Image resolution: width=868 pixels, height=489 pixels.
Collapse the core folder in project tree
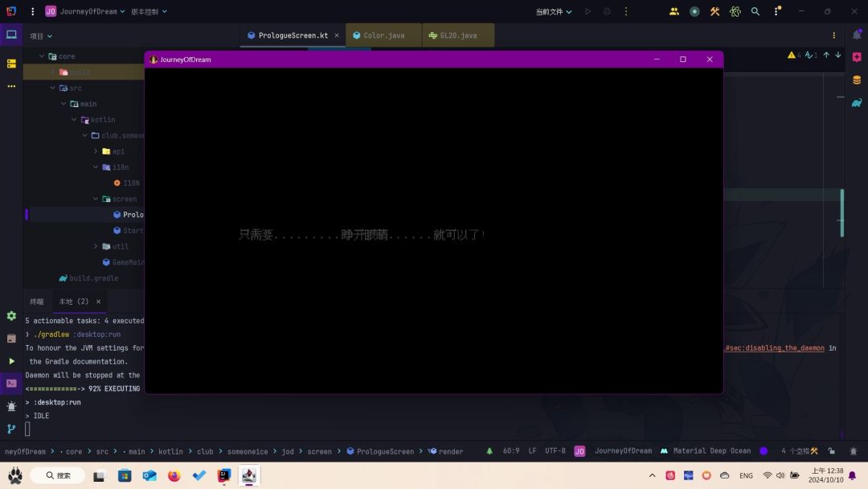click(x=42, y=56)
